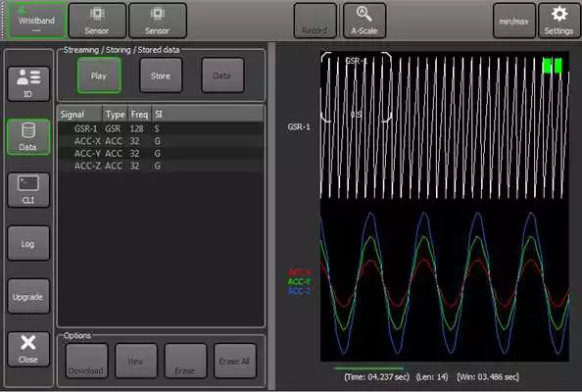Open the CLI terminal panel

pos(28,190)
